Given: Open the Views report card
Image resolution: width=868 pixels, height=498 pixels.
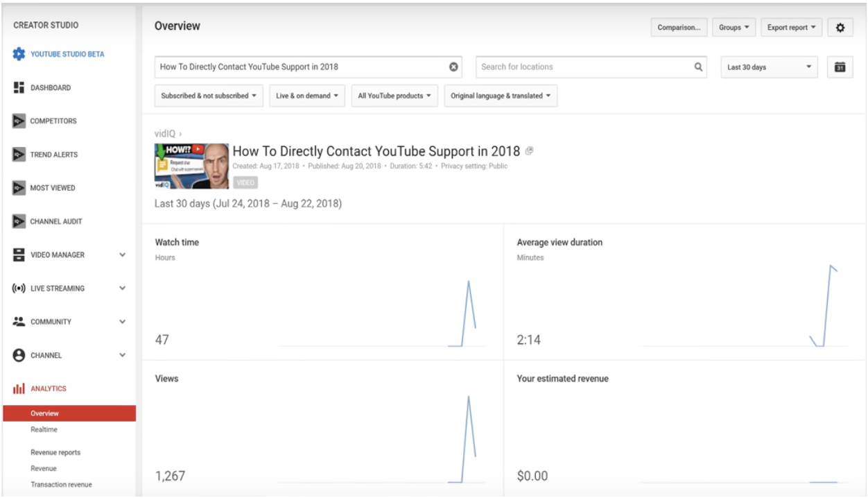Looking at the screenshot, I should [x=322, y=428].
